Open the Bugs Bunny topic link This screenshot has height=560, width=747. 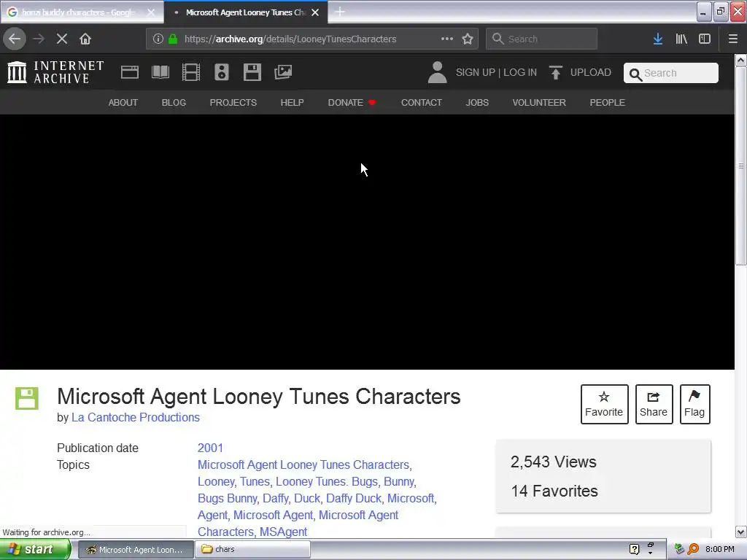point(228,499)
